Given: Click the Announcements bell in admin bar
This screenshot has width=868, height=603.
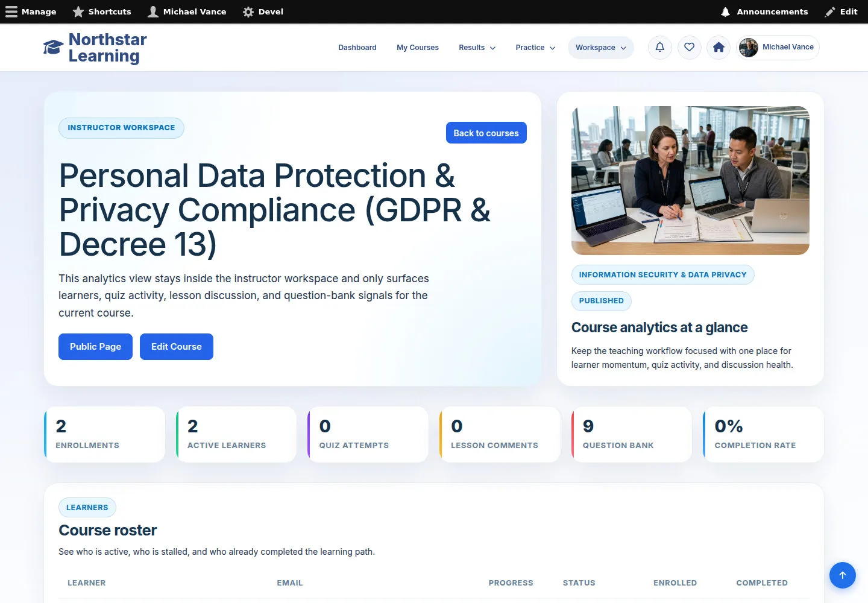Looking at the screenshot, I should coord(726,11).
